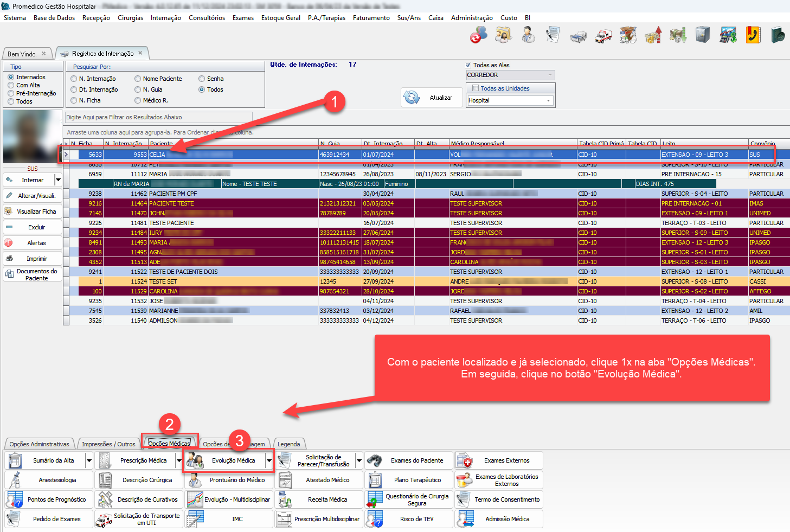Open the Faturamento menu
Viewport: 790px width, 532px height.
coord(371,18)
